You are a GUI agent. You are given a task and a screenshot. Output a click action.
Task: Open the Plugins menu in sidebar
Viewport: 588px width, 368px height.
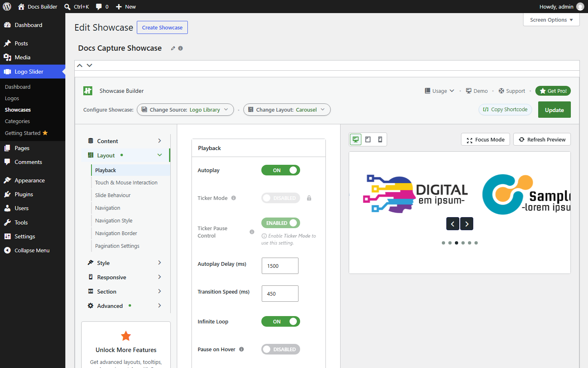point(33,194)
